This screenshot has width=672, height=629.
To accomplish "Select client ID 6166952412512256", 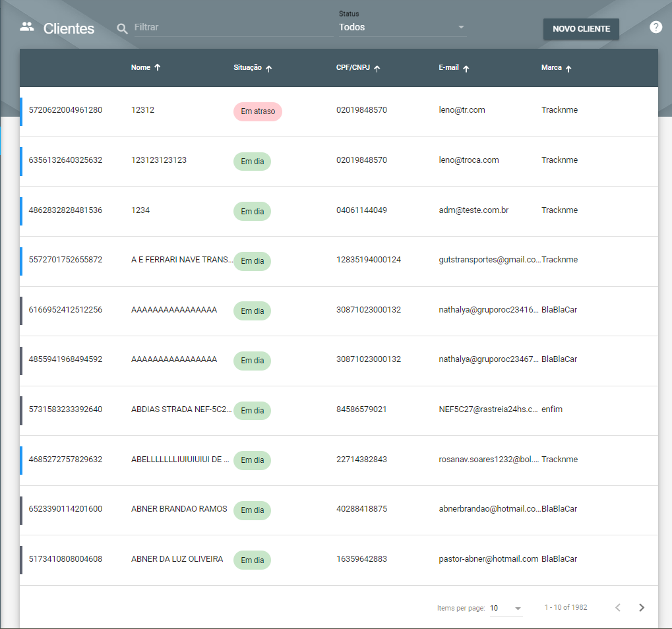I will [65, 310].
